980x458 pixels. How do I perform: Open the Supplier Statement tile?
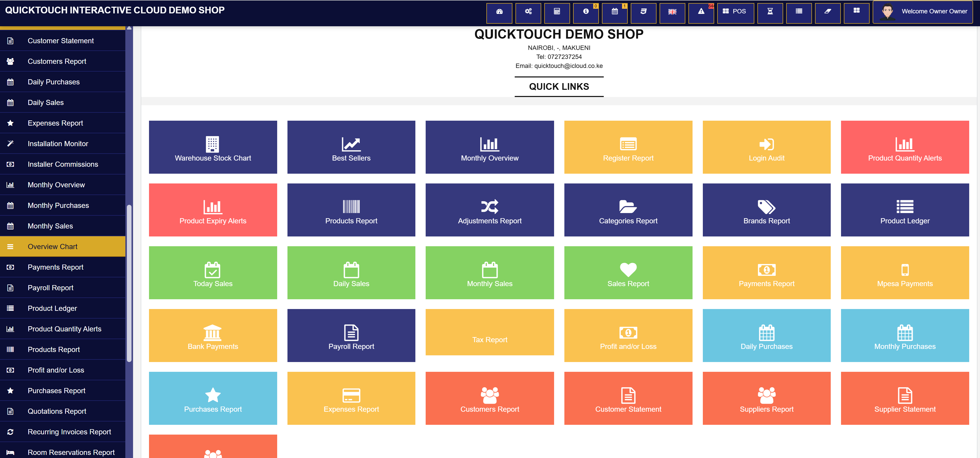(x=905, y=398)
